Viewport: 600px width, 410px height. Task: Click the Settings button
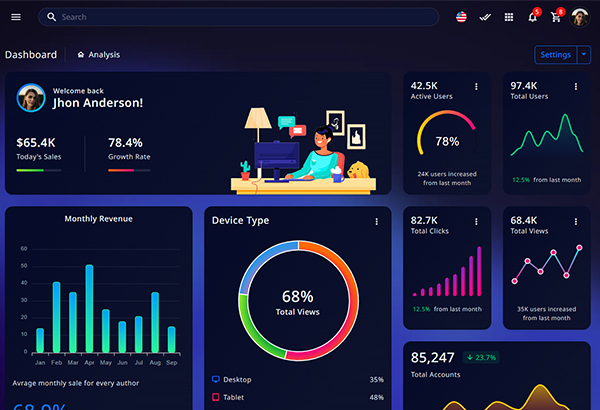click(554, 55)
